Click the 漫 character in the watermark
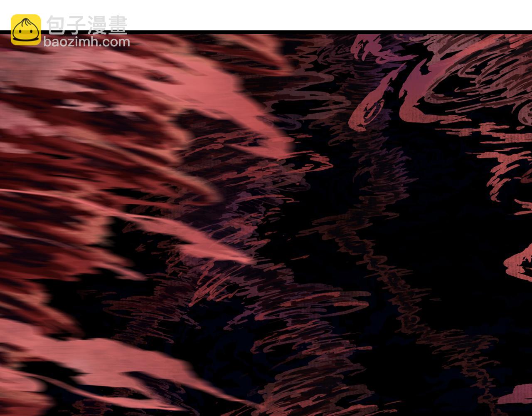The image size is (532, 416). tap(97, 26)
